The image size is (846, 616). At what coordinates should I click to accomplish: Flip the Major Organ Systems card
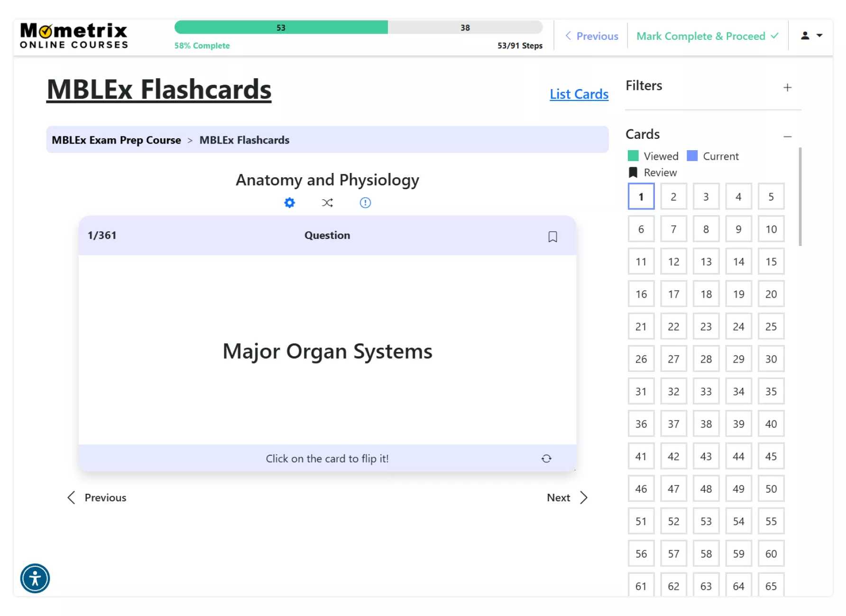point(327,351)
